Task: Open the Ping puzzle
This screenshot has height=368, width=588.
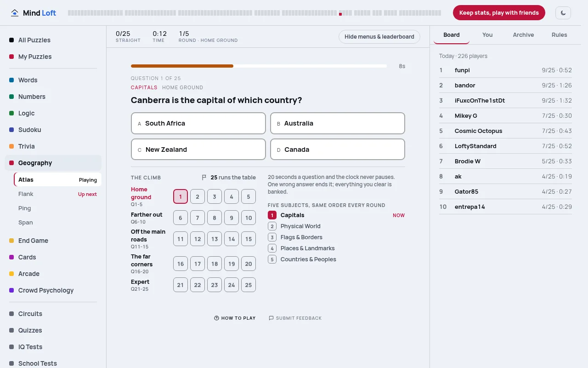Action: (57, 208)
